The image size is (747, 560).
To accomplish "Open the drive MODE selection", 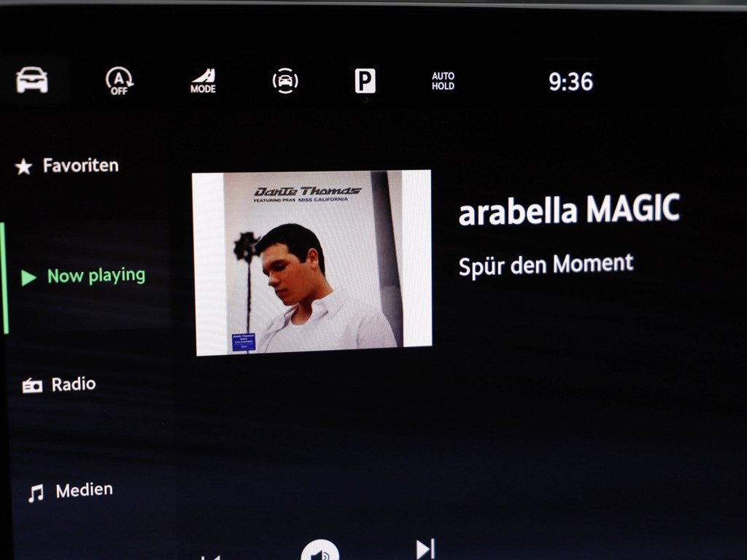I will point(203,81).
